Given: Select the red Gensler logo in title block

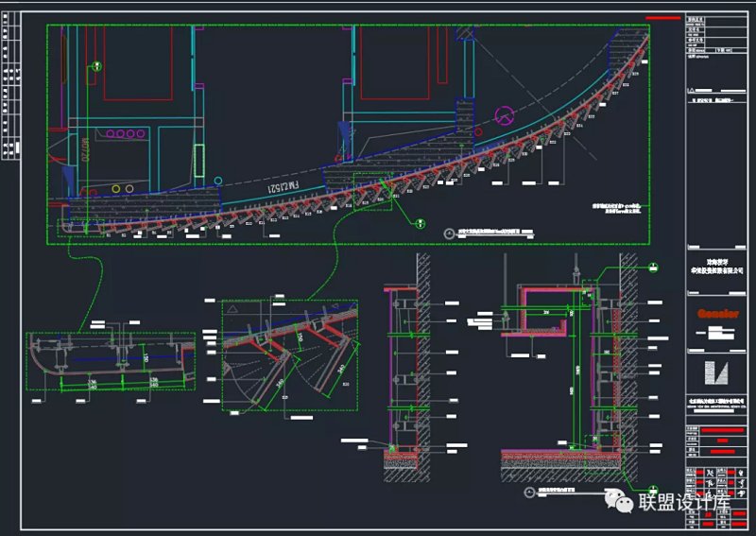Looking at the screenshot, I should point(717,313).
